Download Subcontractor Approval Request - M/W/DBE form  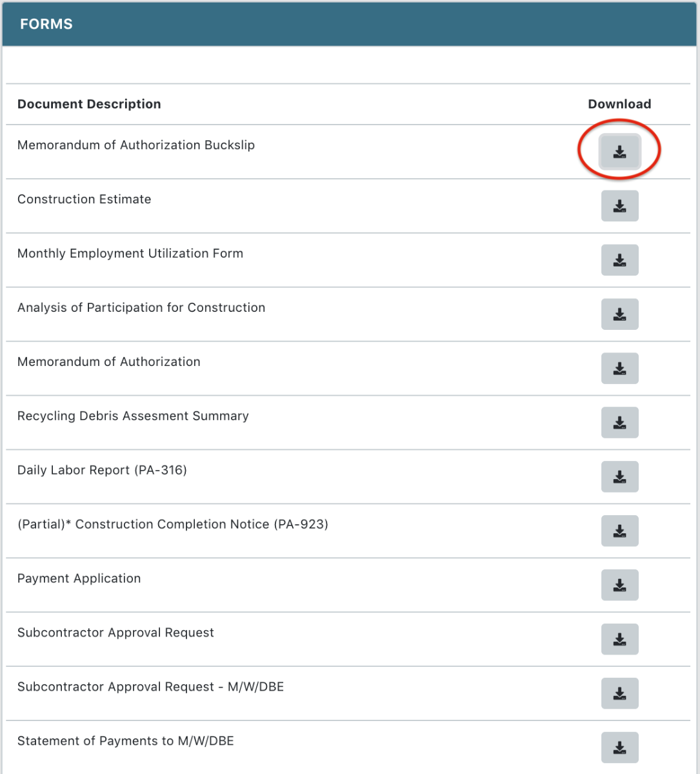pos(619,694)
